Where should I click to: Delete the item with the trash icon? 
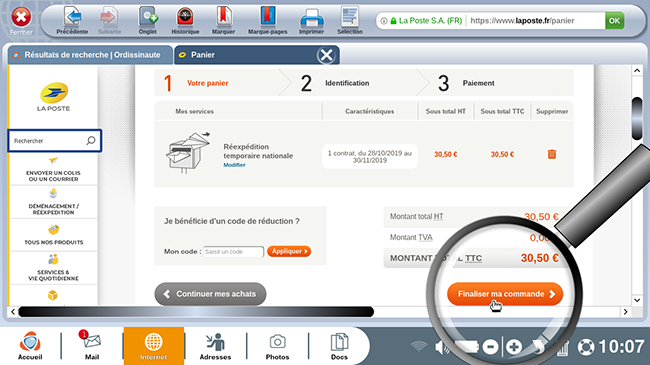coord(552,154)
